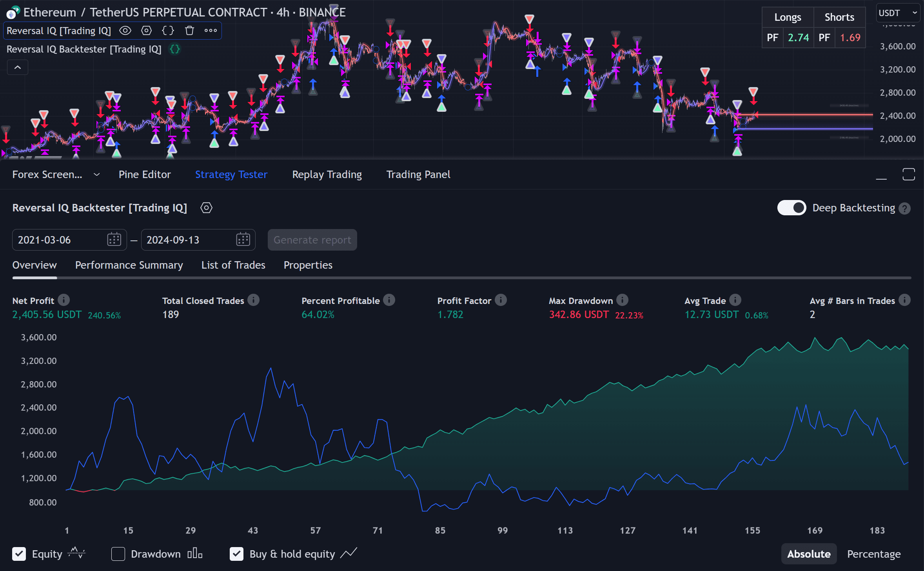Show info for Percent Profitable
This screenshot has width=924, height=571.
(x=389, y=300)
